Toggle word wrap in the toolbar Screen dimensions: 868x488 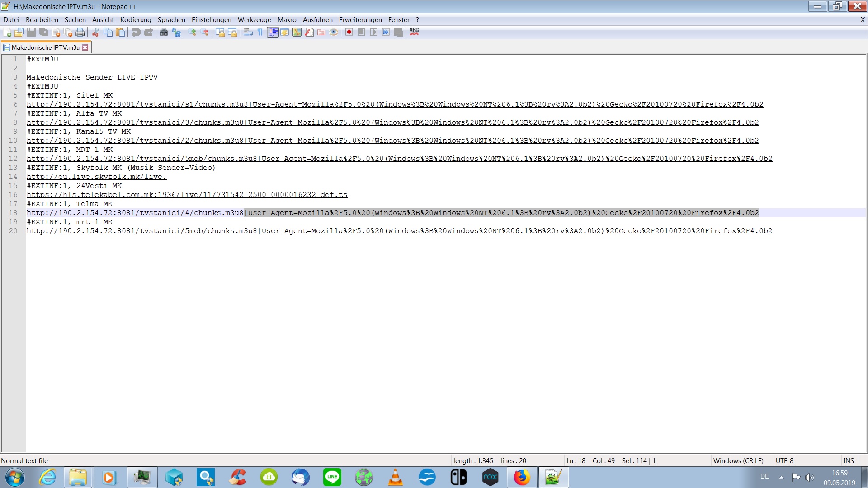click(x=248, y=32)
